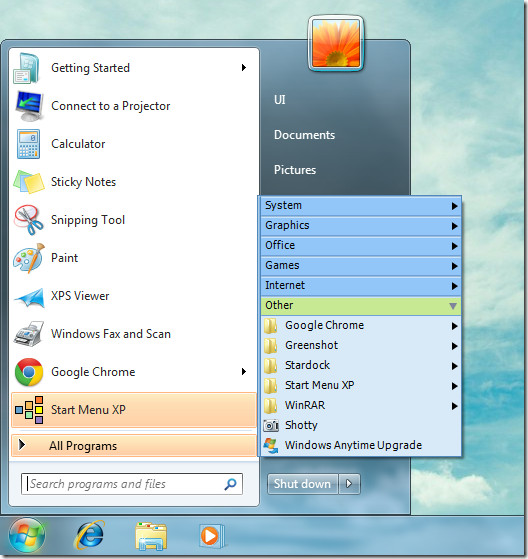Image resolution: width=528 pixels, height=559 pixels.
Task: Click the Snipping Tool label
Action: click(x=88, y=220)
